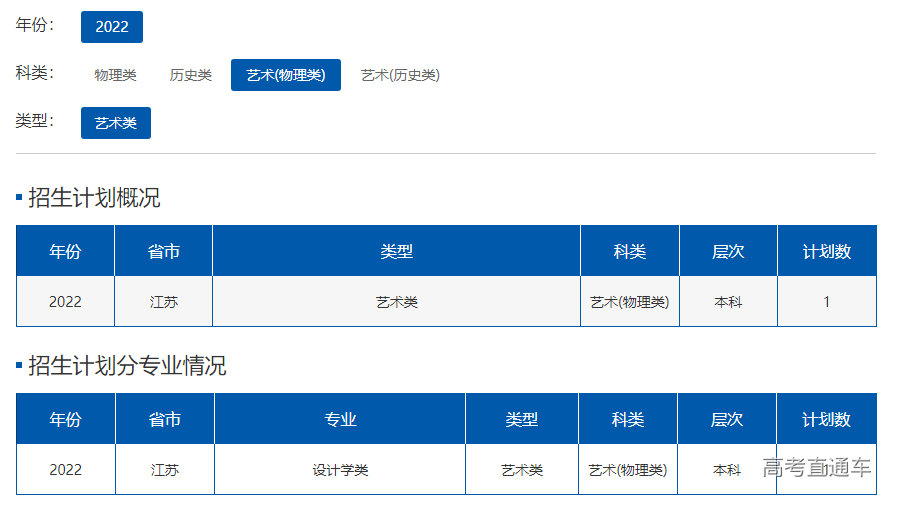The image size is (900, 507).
Task: Pick the 艺术(历史类) category option
Action: pyautogui.click(x=400, y=75)
